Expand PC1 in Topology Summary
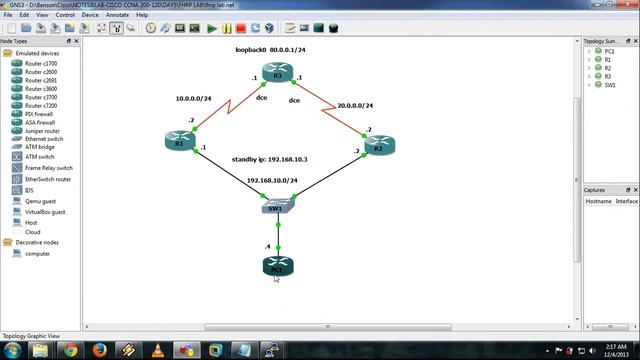Image resolution: width=640 pixels, height=360 pixels. [x=589, y=51]
